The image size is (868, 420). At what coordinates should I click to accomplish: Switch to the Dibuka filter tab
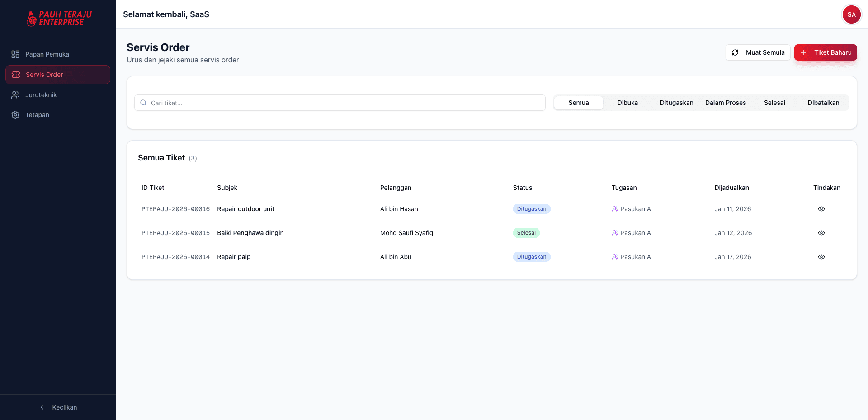(x=627, y=103)
